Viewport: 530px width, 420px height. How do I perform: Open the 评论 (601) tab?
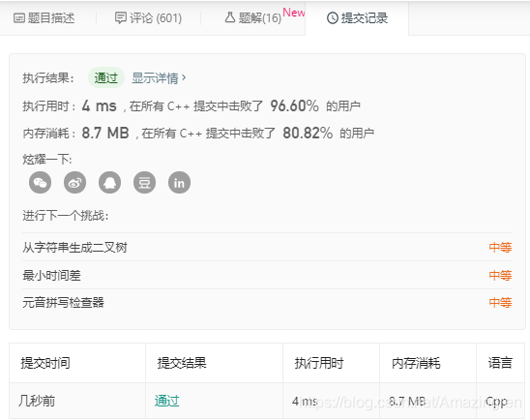click(148, 18)
